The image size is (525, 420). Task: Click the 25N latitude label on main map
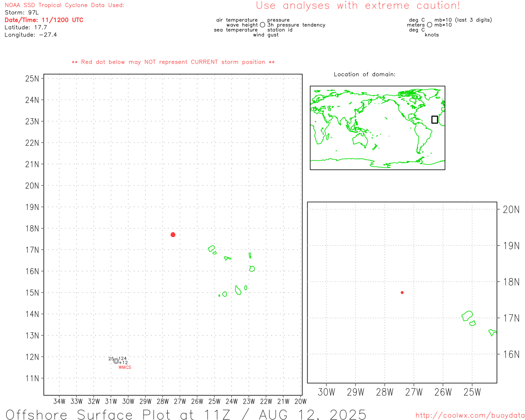coord(32,79)
